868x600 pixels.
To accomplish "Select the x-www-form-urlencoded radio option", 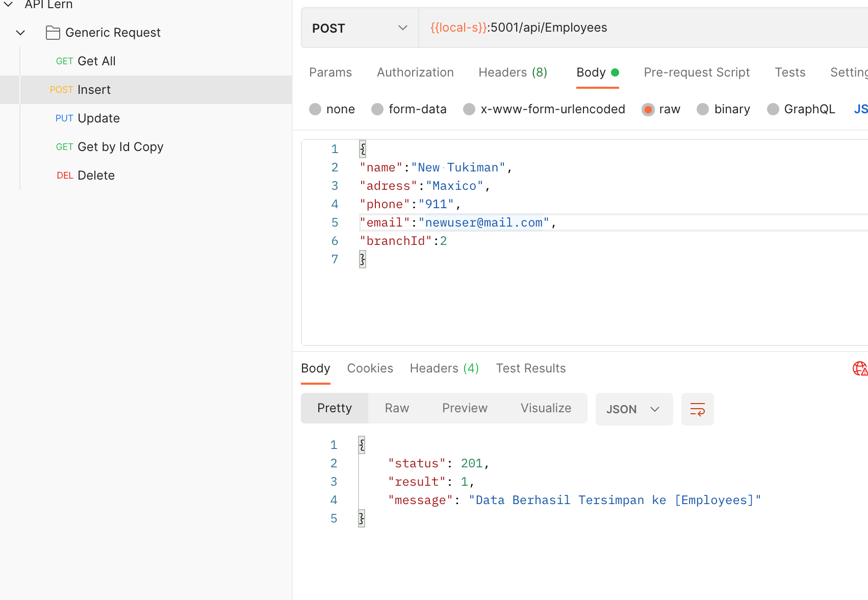I will (x=469, y=109).
